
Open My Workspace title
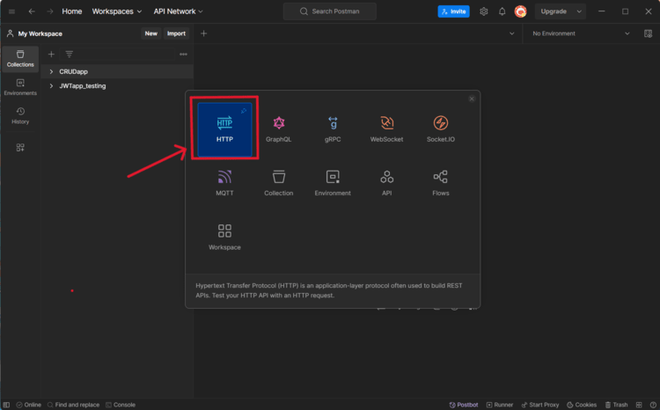[40, 34]
